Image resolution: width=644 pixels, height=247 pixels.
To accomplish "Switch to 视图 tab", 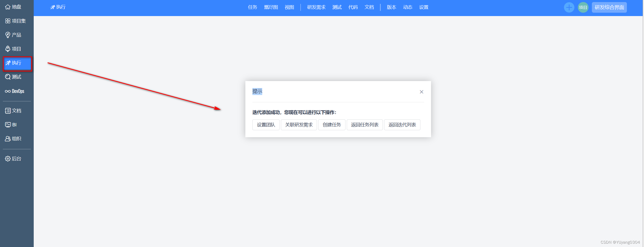I will click(x=289, y=7).
